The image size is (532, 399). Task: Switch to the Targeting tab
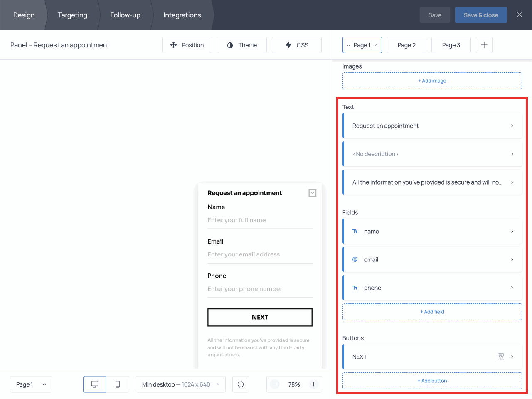coord(72,15)
